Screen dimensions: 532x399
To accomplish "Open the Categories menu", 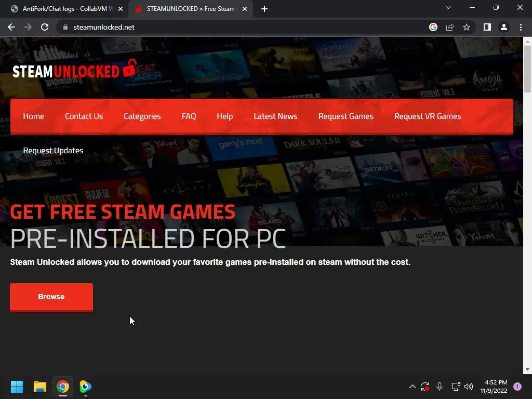I will pyautogui.click(x=142, y=116).
